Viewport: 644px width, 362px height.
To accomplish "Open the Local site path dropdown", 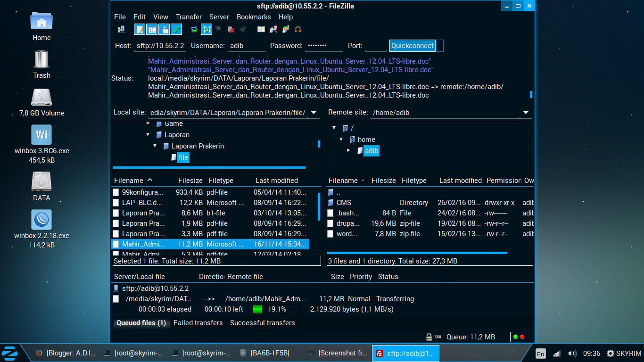I will [x=313, y=113].
